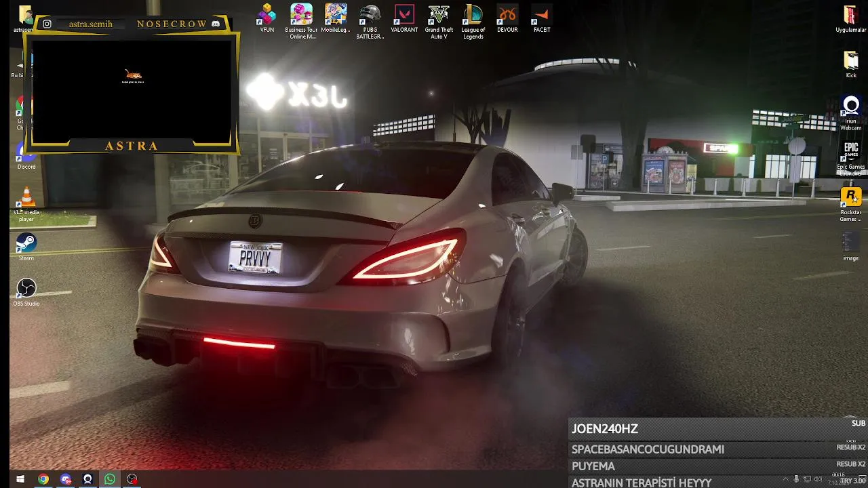Open the Discord desktop shortcut

point(26,156)
